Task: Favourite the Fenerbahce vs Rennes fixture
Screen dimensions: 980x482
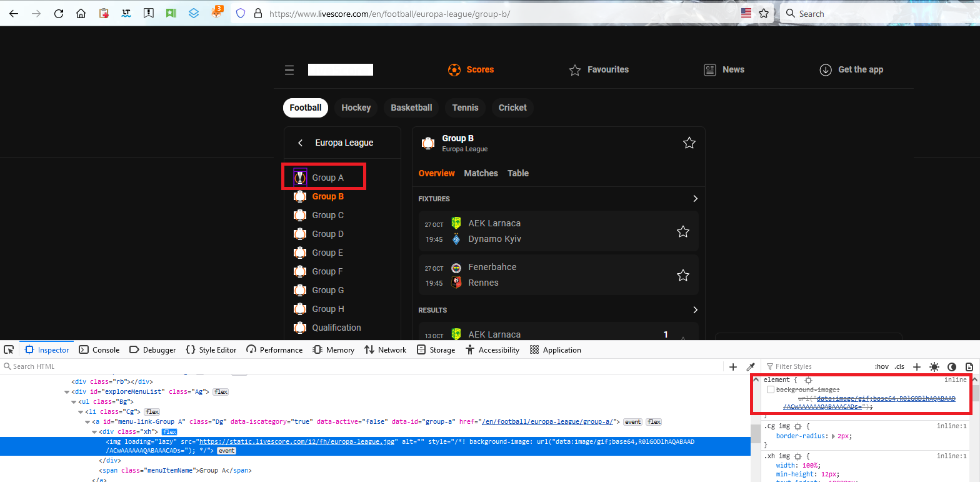Action: [683, 276]
